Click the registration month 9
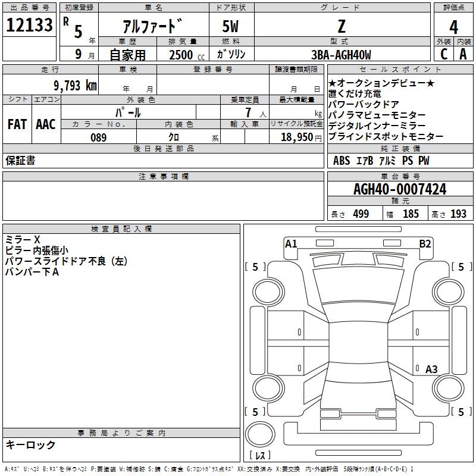Viewport: 476px width, 476px height. coord(79,54)
